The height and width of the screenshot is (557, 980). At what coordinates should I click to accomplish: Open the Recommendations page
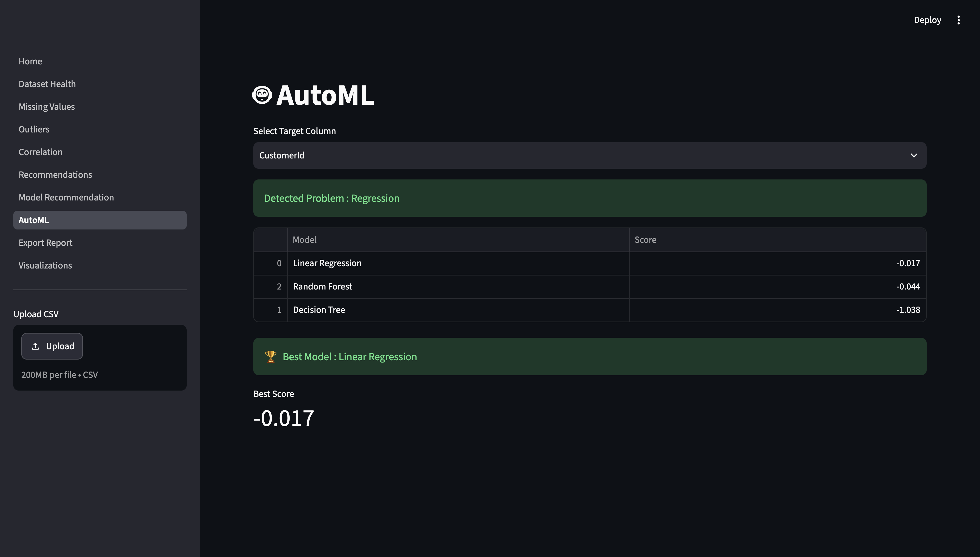coord(55,174)
